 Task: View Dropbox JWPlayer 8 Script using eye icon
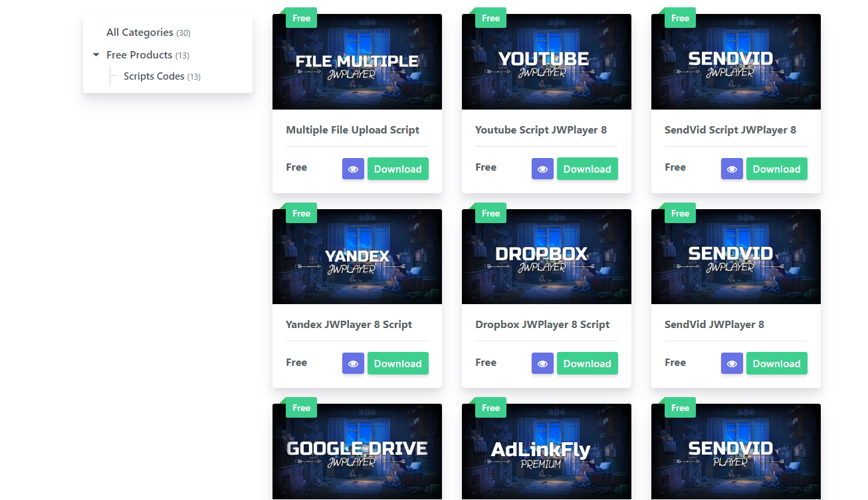(x=542, y=363)
